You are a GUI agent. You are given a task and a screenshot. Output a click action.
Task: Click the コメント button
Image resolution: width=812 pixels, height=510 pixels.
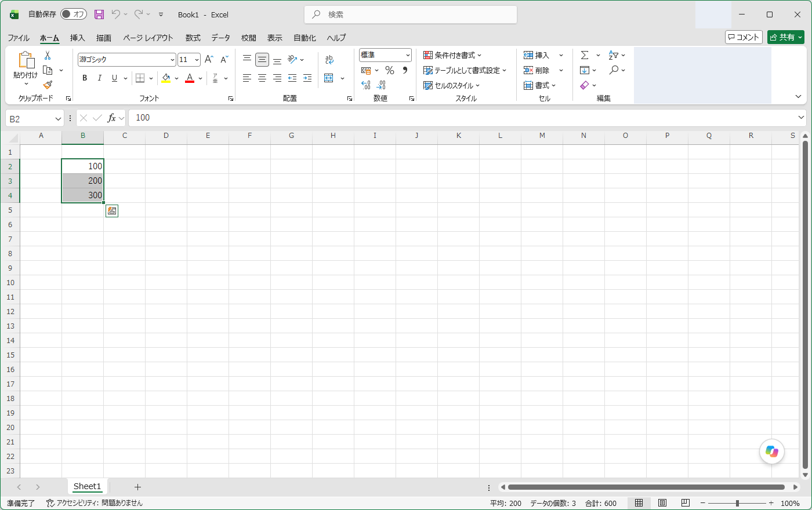744,37
